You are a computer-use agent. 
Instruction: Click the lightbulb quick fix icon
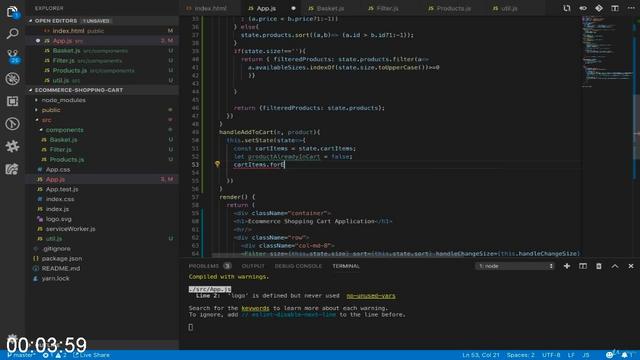coord(217,164)
